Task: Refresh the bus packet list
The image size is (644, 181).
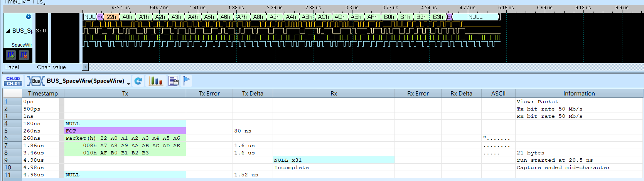Action: (x=138, y=81)
